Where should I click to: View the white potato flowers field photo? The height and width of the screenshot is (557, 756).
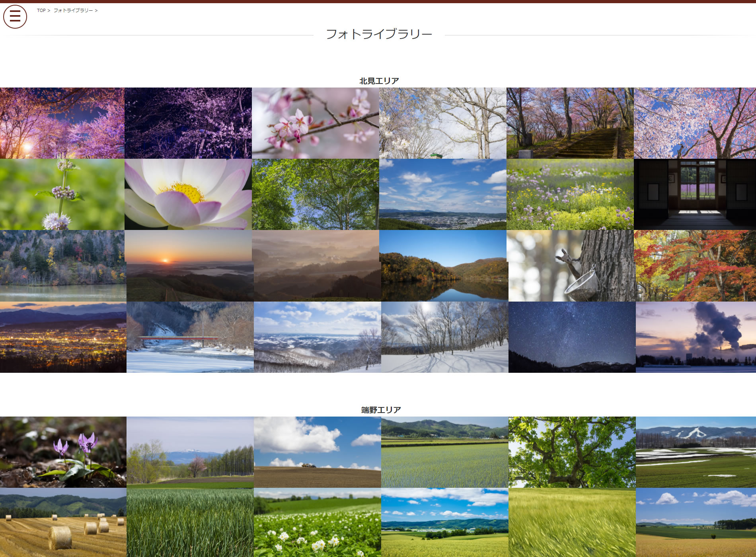point(318,522)
